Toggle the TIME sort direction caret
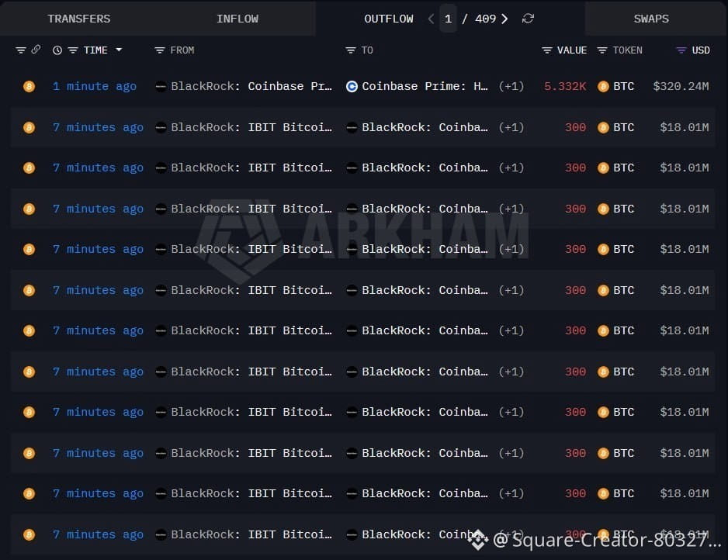This screenshot has width=728, height=560. (119, 50)
